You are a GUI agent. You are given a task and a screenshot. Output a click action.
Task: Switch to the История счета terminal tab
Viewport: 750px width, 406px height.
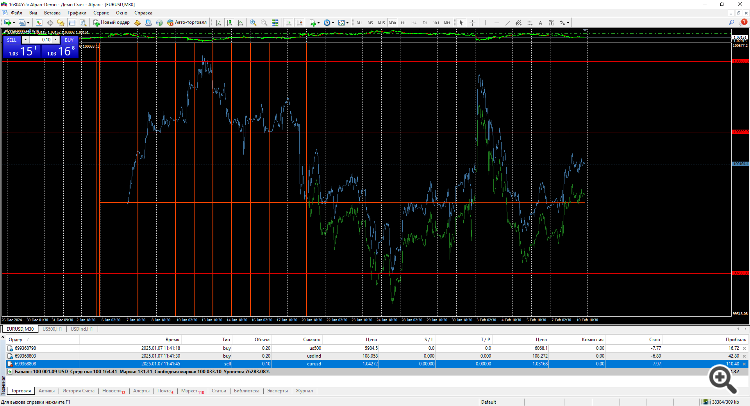pos(78,391)
